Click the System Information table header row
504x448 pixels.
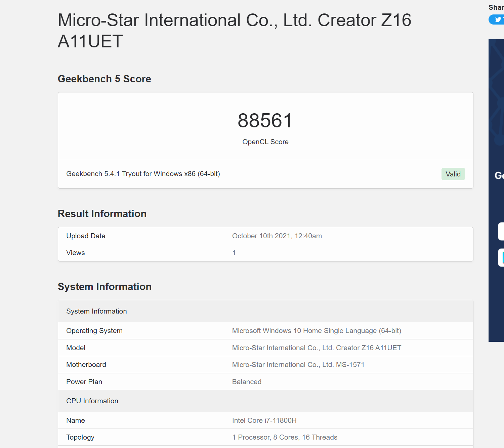[265, 311]
